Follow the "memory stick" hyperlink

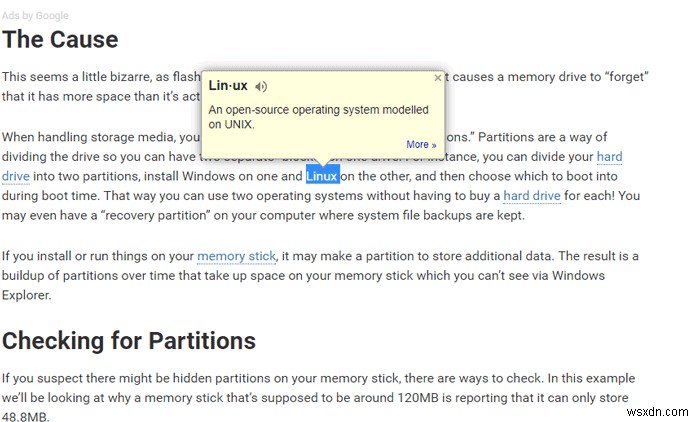[235, 256]
